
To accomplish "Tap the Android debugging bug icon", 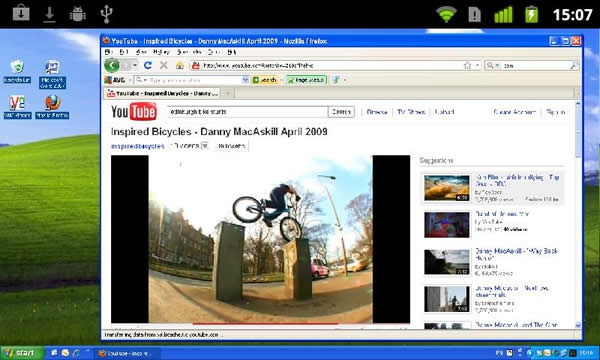I will [x=78, y=14].
